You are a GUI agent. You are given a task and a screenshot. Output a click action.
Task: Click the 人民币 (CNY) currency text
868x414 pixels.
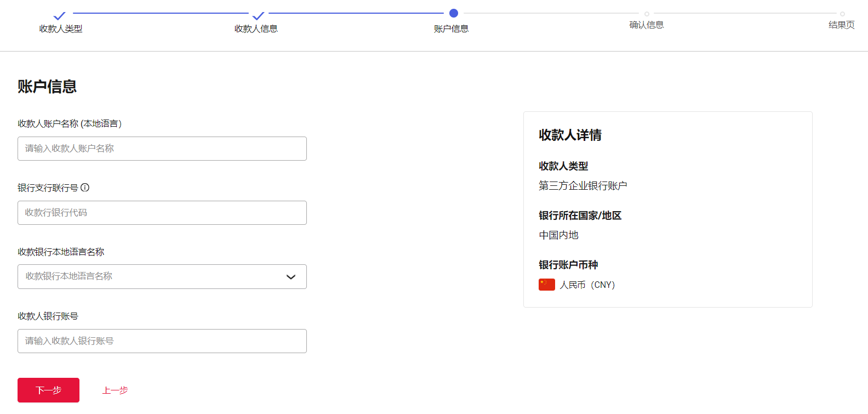(587, 285)
